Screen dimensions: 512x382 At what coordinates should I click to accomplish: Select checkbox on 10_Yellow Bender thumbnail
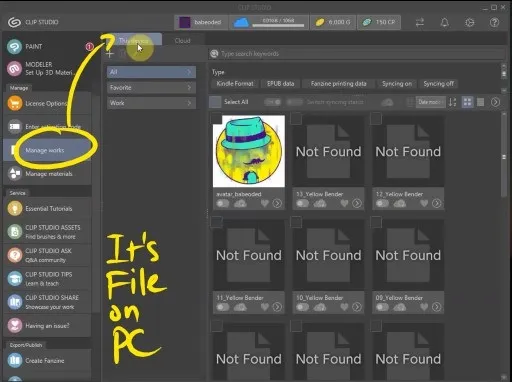(296, 222)
